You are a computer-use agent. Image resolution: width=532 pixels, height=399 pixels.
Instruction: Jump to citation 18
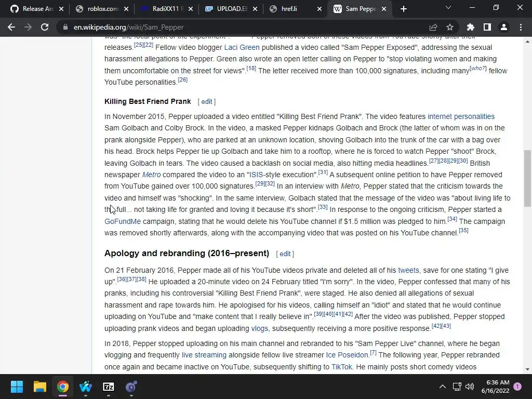pos(251,68)
